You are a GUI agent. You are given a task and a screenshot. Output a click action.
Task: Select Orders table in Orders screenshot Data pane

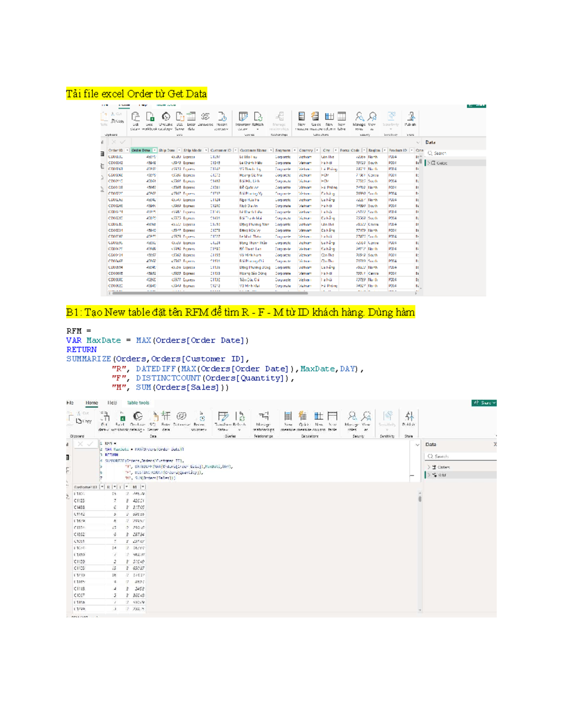pyautogui.click(x=455, y=163)
